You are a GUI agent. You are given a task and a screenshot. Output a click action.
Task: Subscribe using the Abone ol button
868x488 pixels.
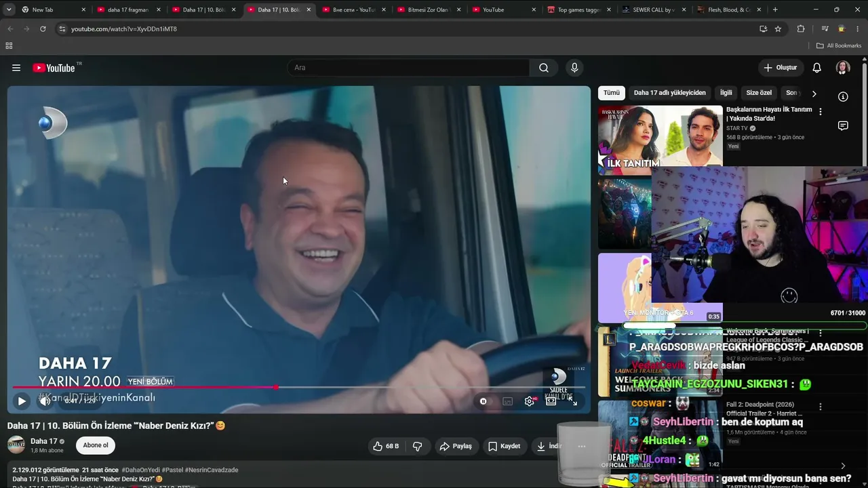tap(96, 445)
